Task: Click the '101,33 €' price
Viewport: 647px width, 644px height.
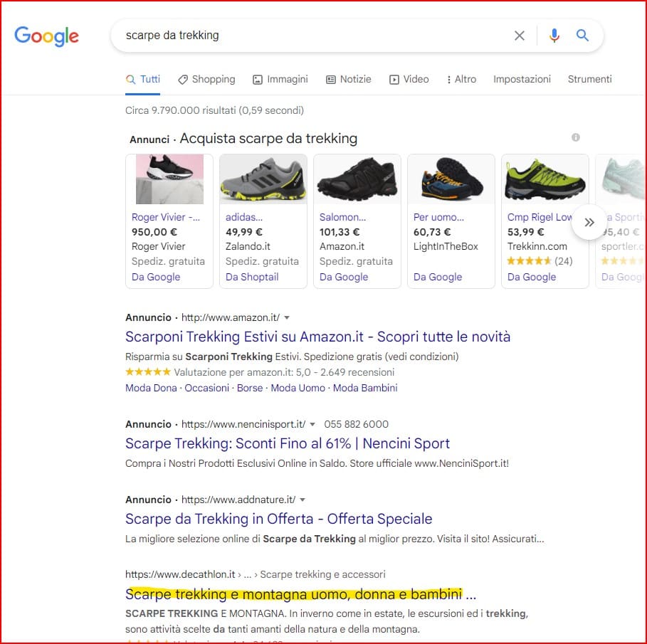Action: tap(340, 232)
